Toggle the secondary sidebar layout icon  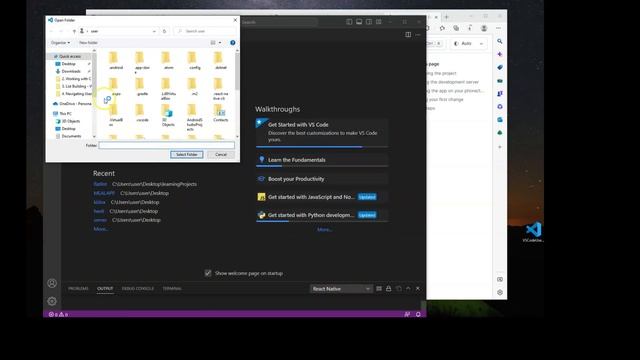pyautogui.click(x=369, y=22)
